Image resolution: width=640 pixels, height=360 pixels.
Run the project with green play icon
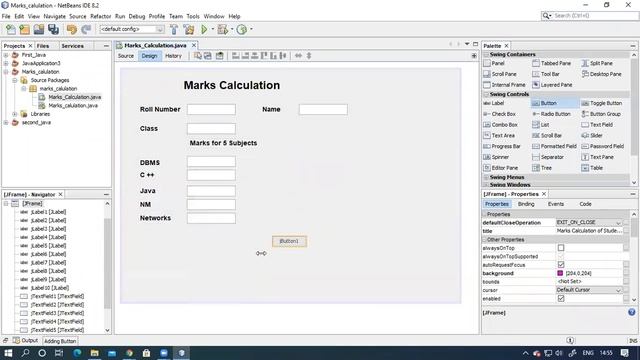point(204,29)
